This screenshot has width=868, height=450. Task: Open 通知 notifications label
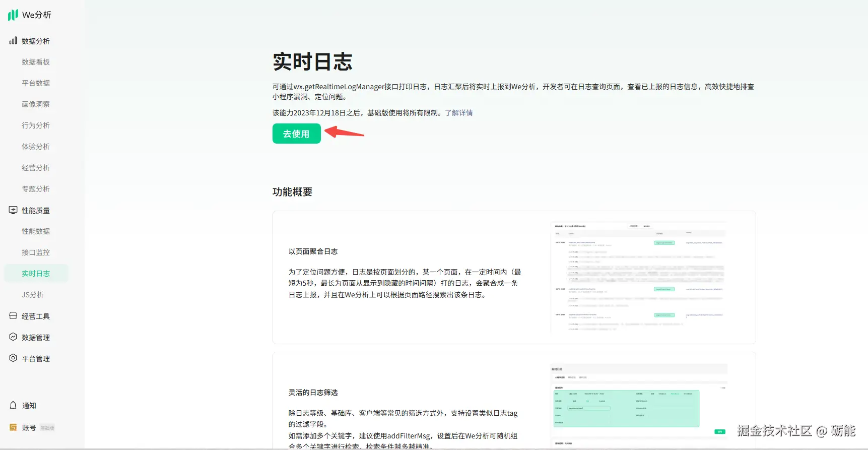point(29,406)
